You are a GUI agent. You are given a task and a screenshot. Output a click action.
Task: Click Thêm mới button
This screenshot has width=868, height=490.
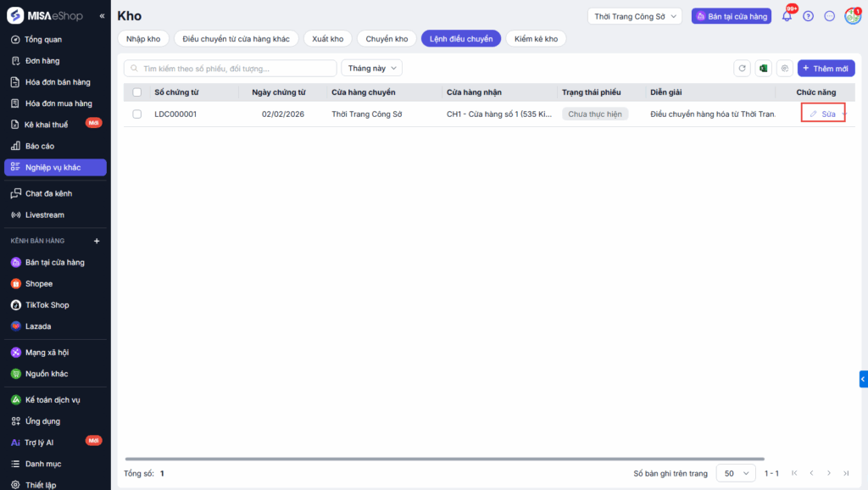[826, 68]
